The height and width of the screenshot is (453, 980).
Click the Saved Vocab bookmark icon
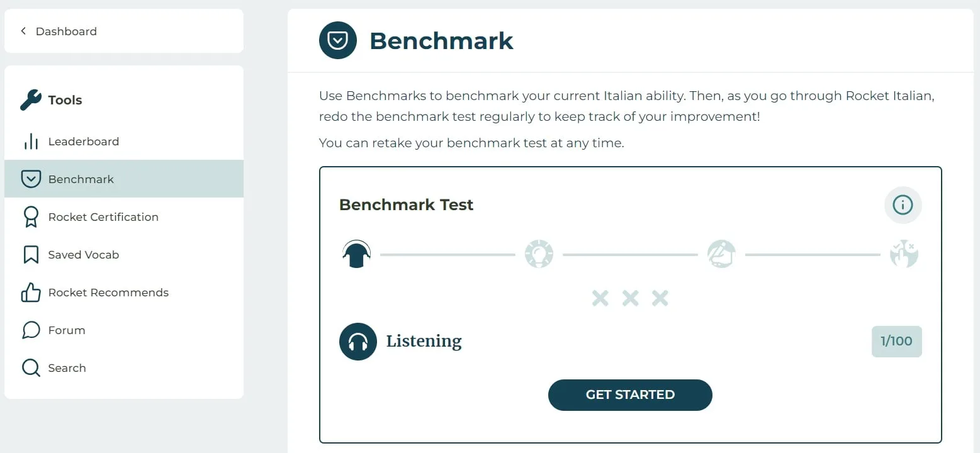click(x=31, y=255)
